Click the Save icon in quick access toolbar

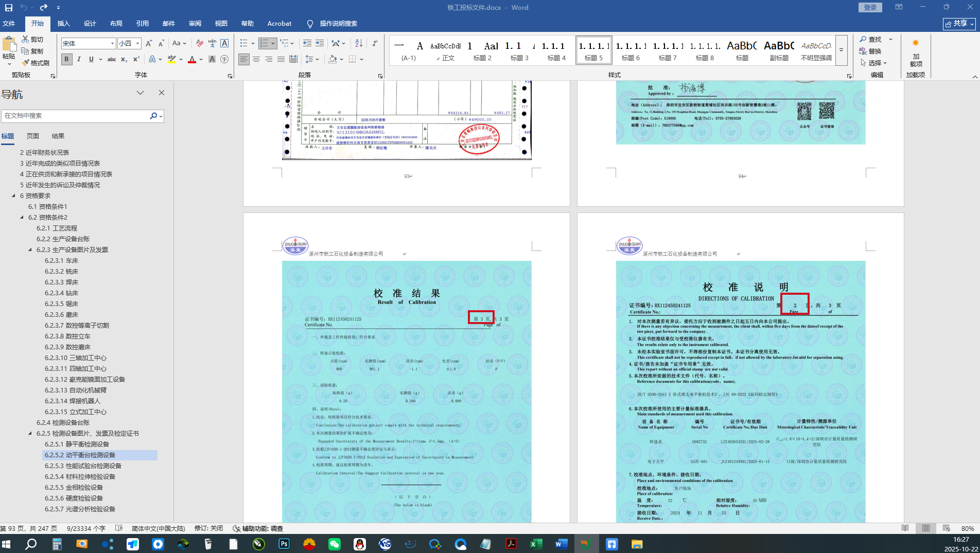9,8
